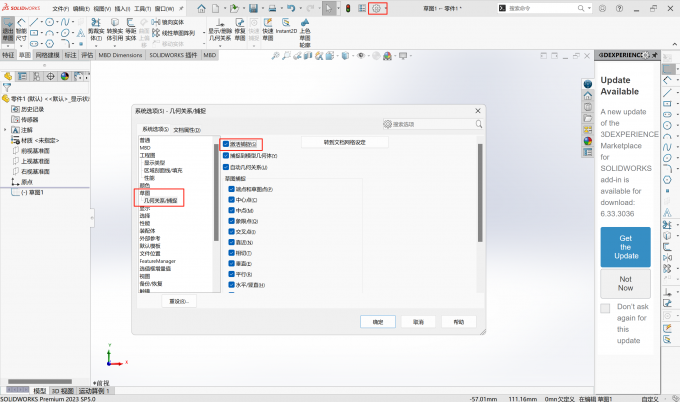This screenshot has height=402, width=680.
Task: Open the 工具(T) menu
Action: [142, 8]
